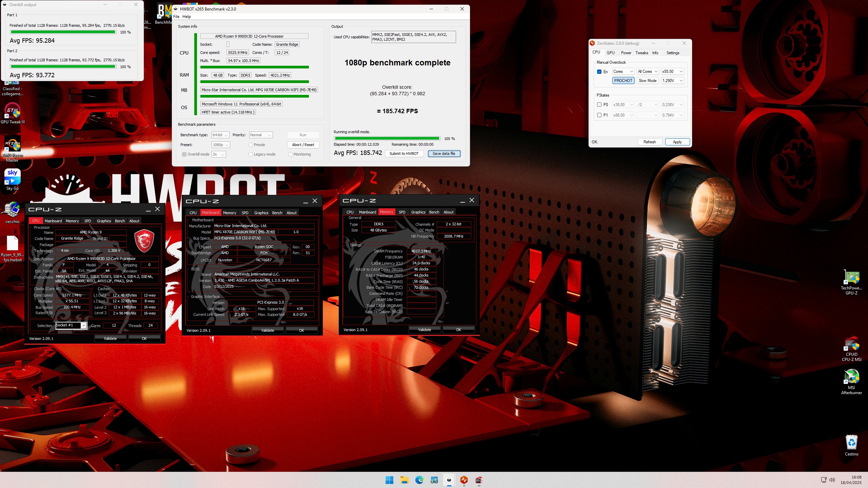The width and height of the screenshot is (868, 488).
Task: Click Used CPU capabilities text box
Action: 413,37
